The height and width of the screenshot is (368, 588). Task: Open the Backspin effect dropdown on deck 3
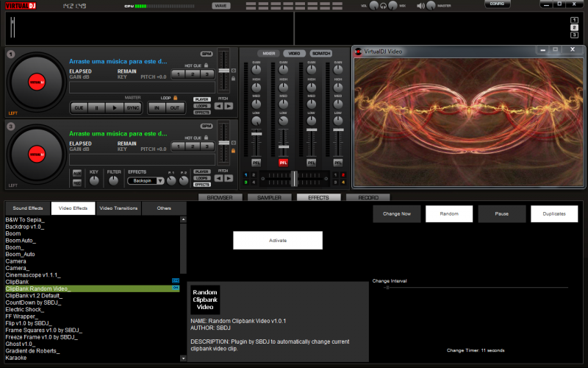pyautogui.click(x=160, y=181)
